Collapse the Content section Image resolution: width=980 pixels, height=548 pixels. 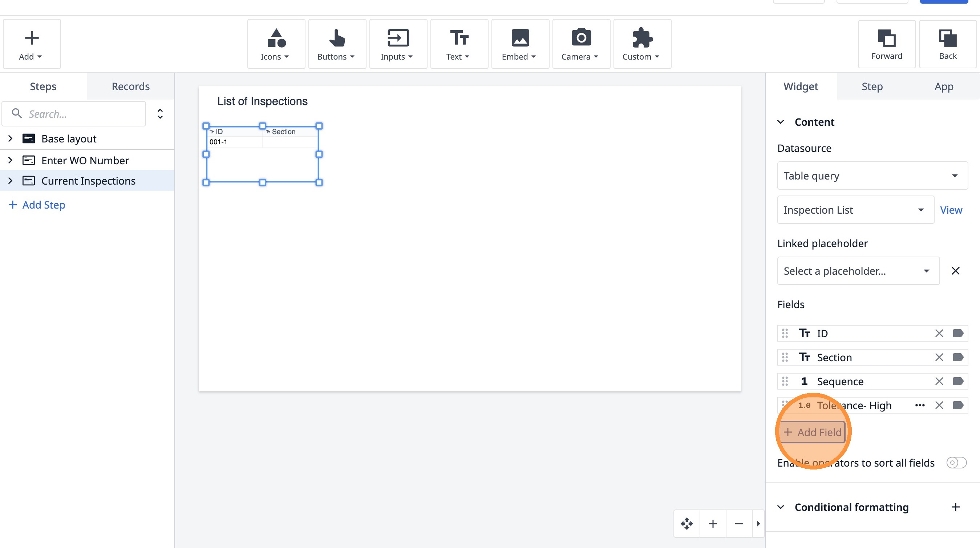click(x=781, y=122)
